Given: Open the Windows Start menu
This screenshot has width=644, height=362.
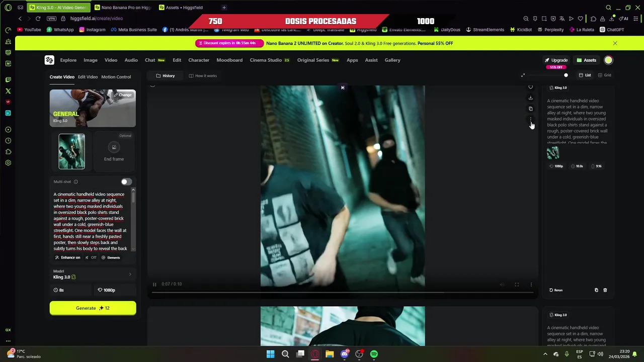Looking at the screenshot, I should coord(270,354).
